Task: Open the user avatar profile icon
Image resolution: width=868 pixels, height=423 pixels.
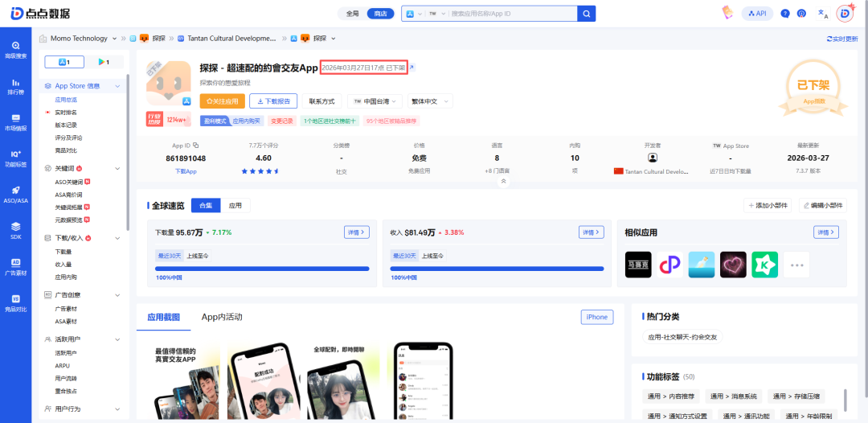Action: [x=844, y=14]
